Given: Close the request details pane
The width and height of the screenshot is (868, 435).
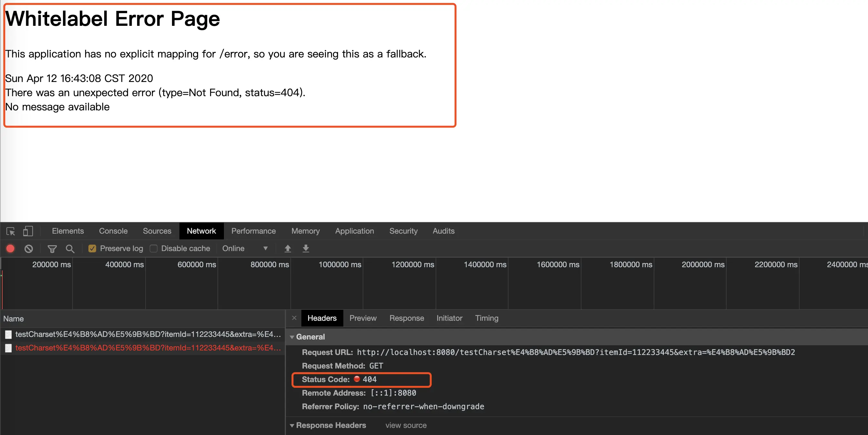Looking at the screenshot, I should click(294, 318).
